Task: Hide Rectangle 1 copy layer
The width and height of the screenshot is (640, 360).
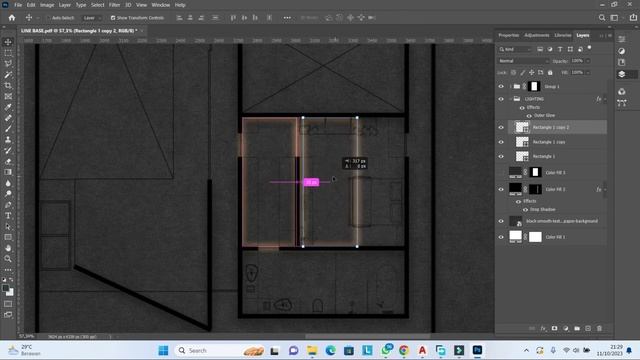Action: pos(501,142)
